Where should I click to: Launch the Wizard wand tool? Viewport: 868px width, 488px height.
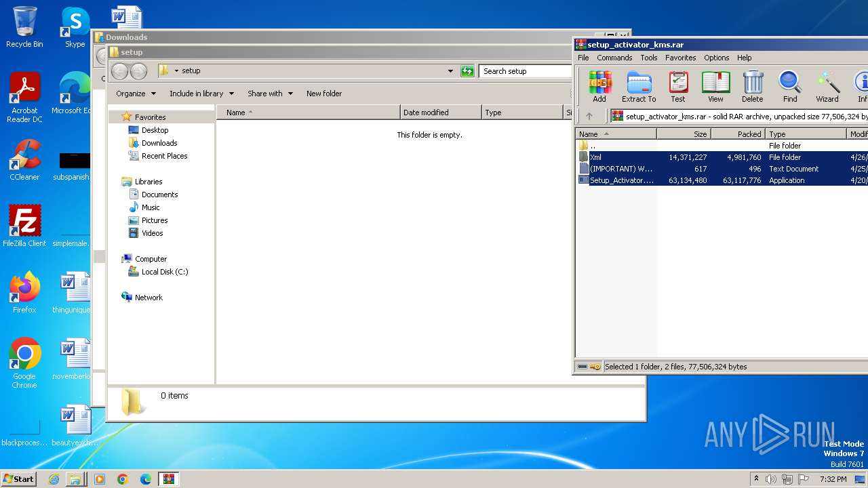827,86
